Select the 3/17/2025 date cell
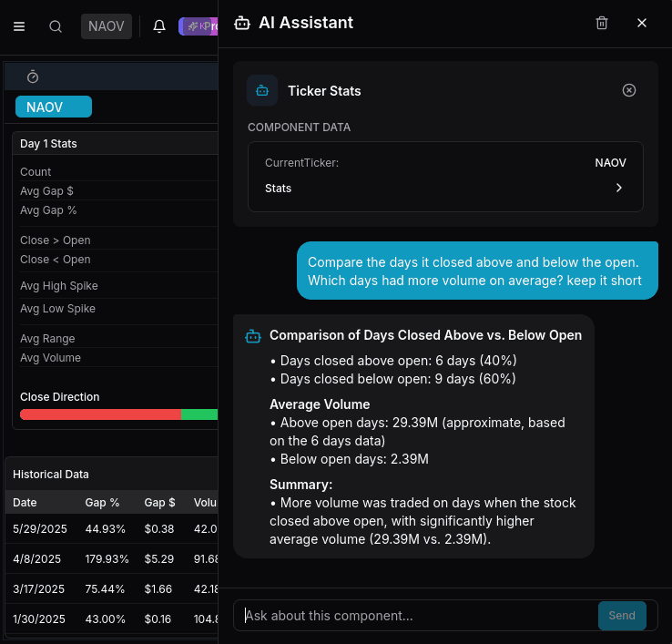 pyautogui.click(x=38, y=589)
